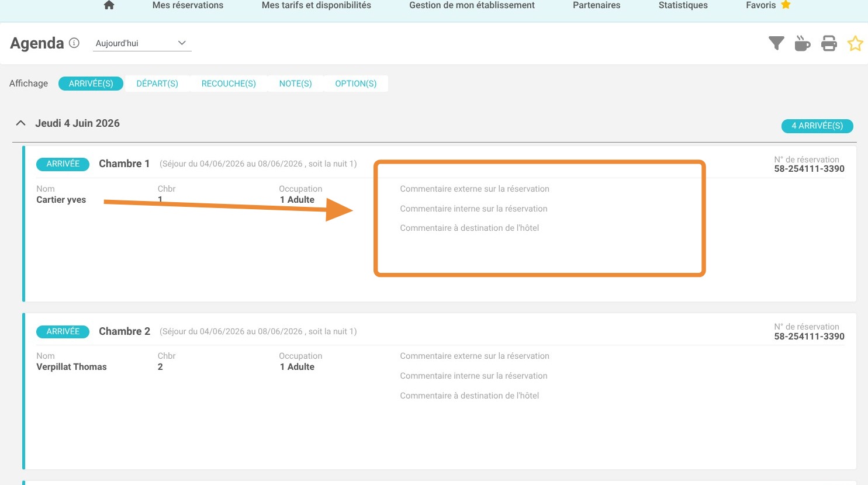Open the filter funnel icon
The image size is (868, 485).
pos(776,43)
